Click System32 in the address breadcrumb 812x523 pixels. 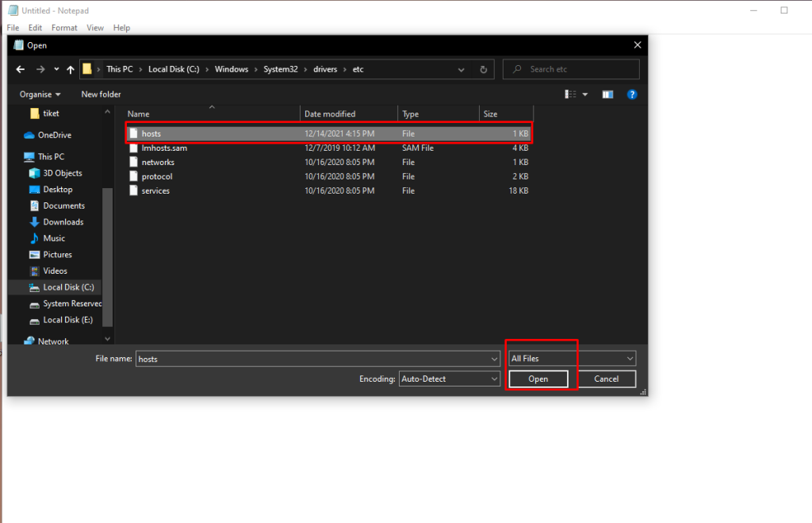coord(281,69)
